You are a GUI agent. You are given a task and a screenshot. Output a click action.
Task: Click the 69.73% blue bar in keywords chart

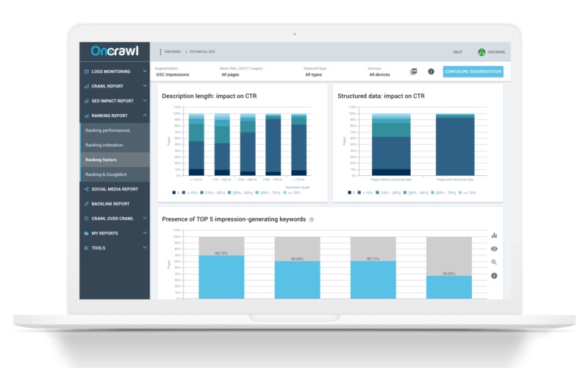click(221, 277)
